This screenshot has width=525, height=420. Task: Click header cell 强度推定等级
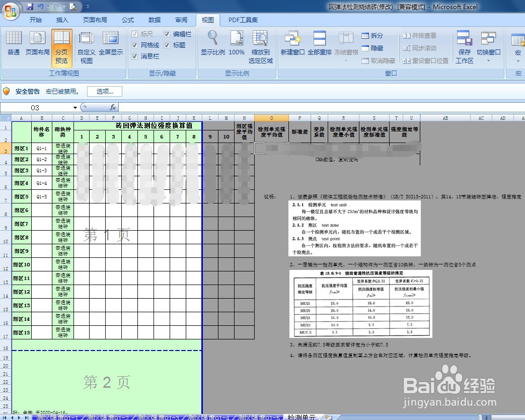[x=405, y=131]
